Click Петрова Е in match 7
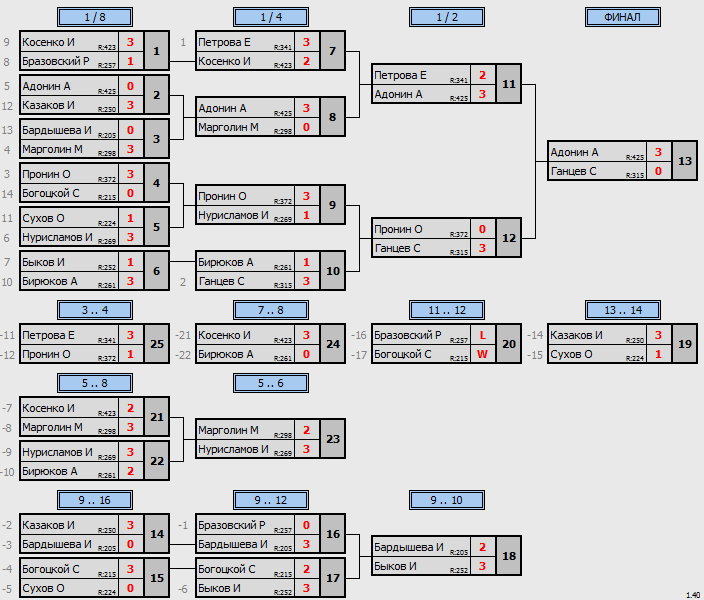704x600 pixels. pyautogui.click(x=224, y=42)
